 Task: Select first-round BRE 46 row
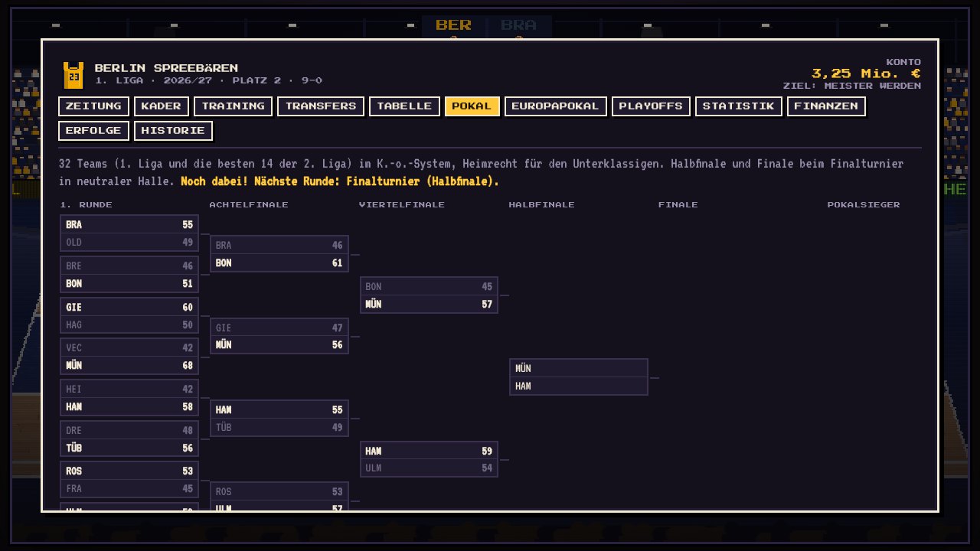click(x=129, y=266)
